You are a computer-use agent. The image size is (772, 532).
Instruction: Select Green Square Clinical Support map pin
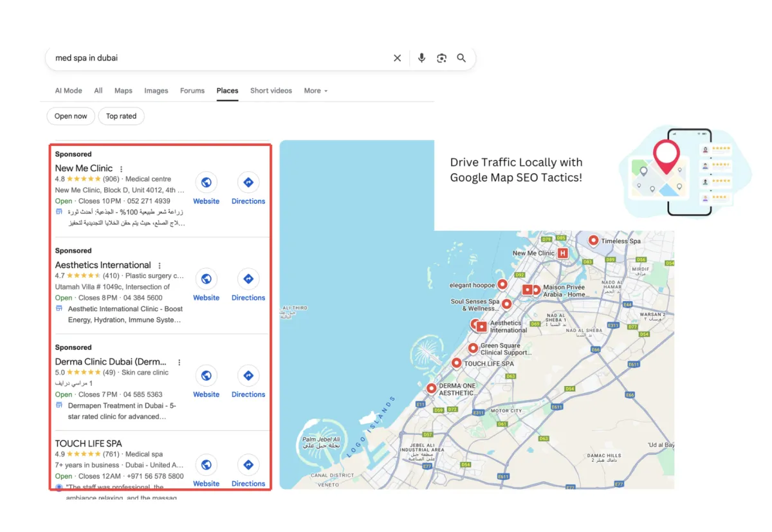(x=473, y=348)
